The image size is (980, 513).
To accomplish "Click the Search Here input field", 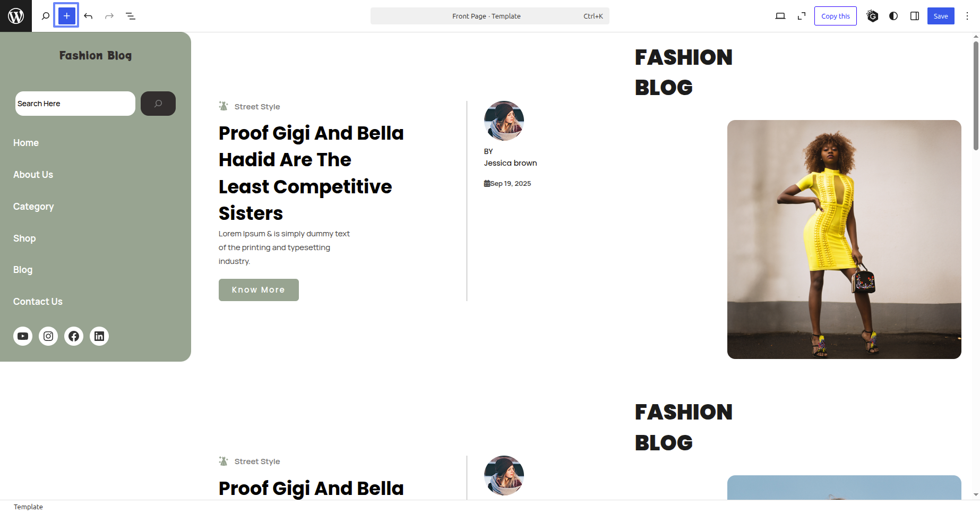I will pos(75,104).
